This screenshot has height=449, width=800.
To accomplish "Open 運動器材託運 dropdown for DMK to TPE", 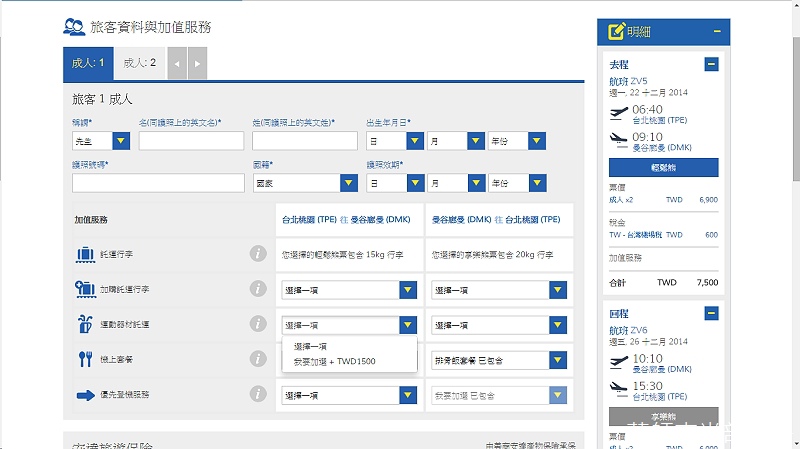I will (x=499, y=325).
